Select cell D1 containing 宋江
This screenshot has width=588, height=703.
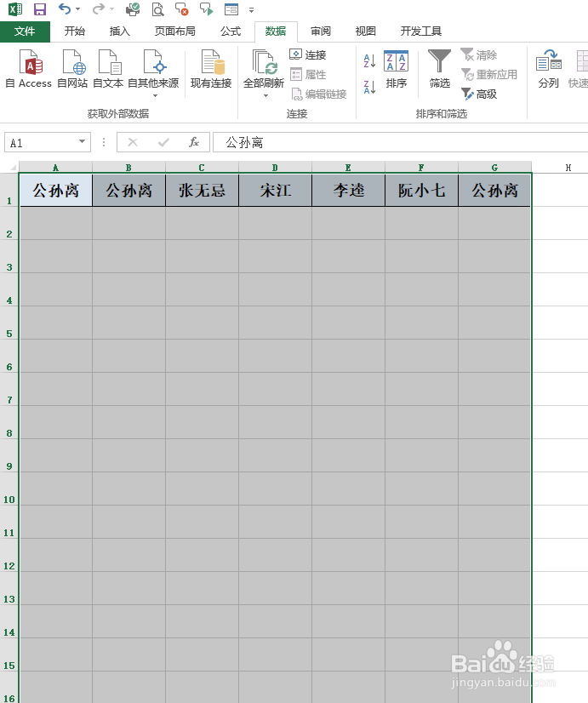click(x=275, y=190)
